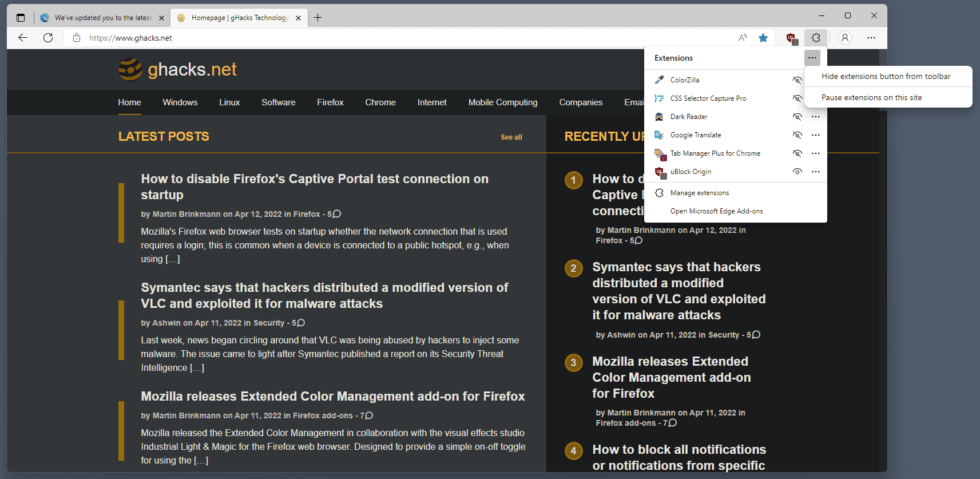Open the Mobile Computing navigation item
980x479 pixels.
click(x=503, y=102)
